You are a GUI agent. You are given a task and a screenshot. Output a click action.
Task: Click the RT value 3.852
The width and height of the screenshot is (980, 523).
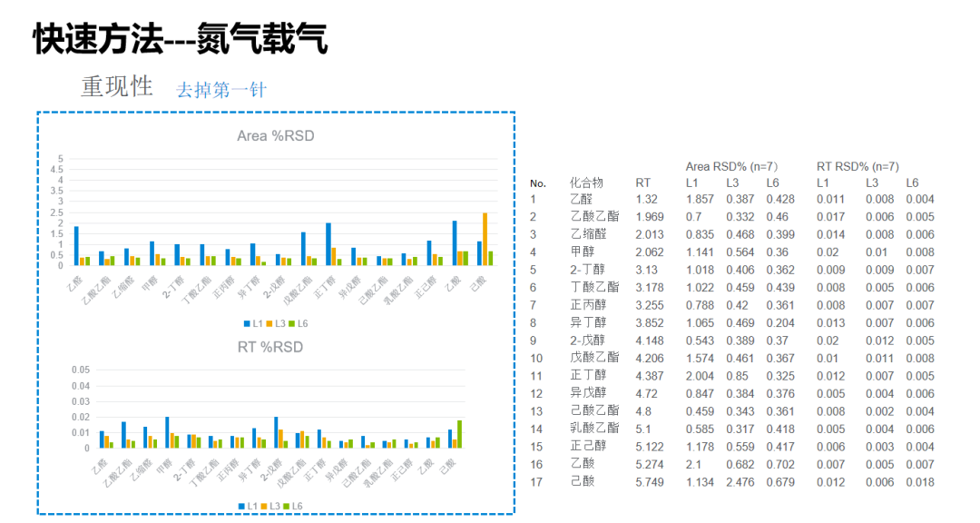coord(650,323)
